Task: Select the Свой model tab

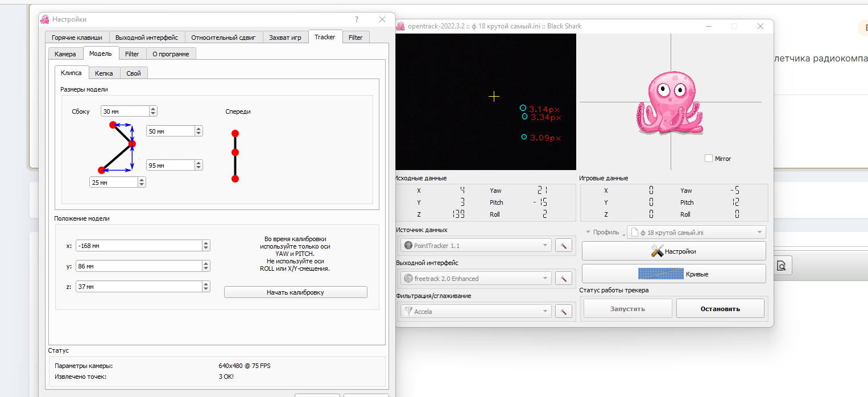Action: click(134, 73)
